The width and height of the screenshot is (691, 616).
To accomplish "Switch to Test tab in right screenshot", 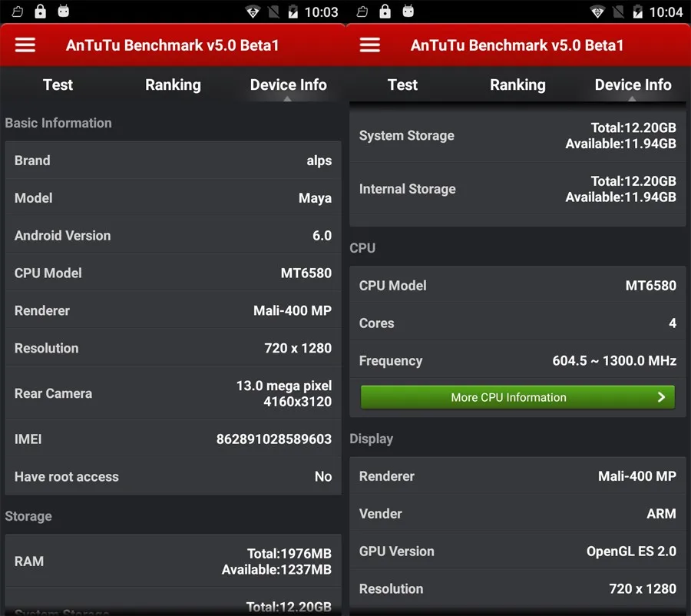I will point(402,84).
